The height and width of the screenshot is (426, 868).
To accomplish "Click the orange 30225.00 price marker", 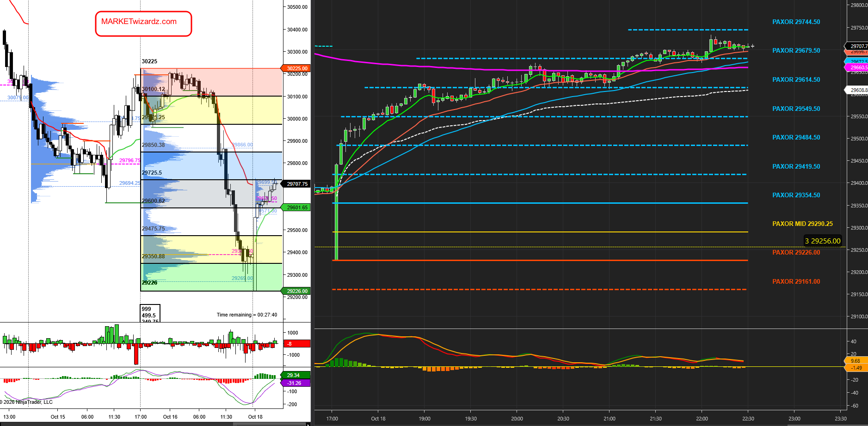I will 296,68.
